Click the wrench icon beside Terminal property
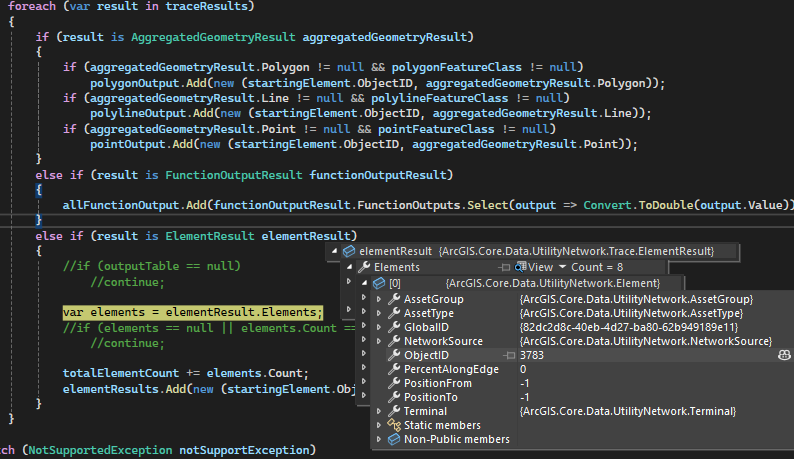 click(x=394, y=411)
